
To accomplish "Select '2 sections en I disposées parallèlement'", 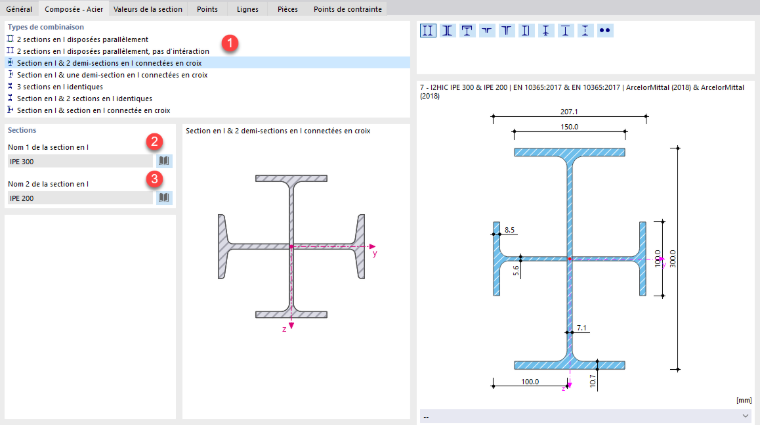I will [207, 39].
